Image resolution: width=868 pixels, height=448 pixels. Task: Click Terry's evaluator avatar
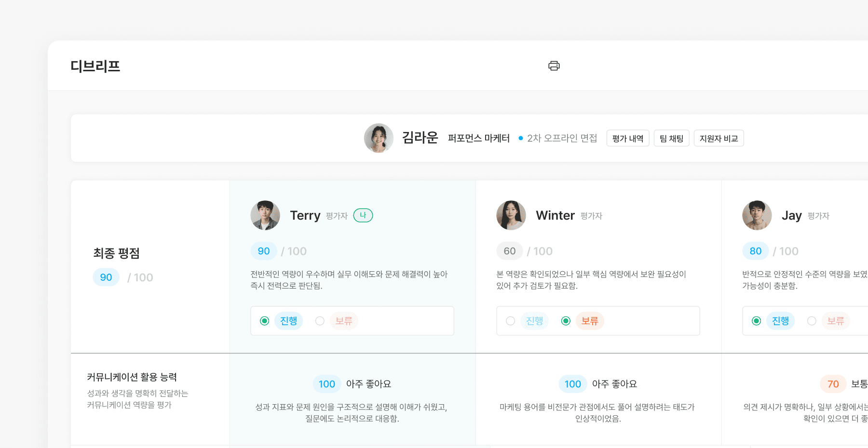pyautogui.click(x=265, y=215)
